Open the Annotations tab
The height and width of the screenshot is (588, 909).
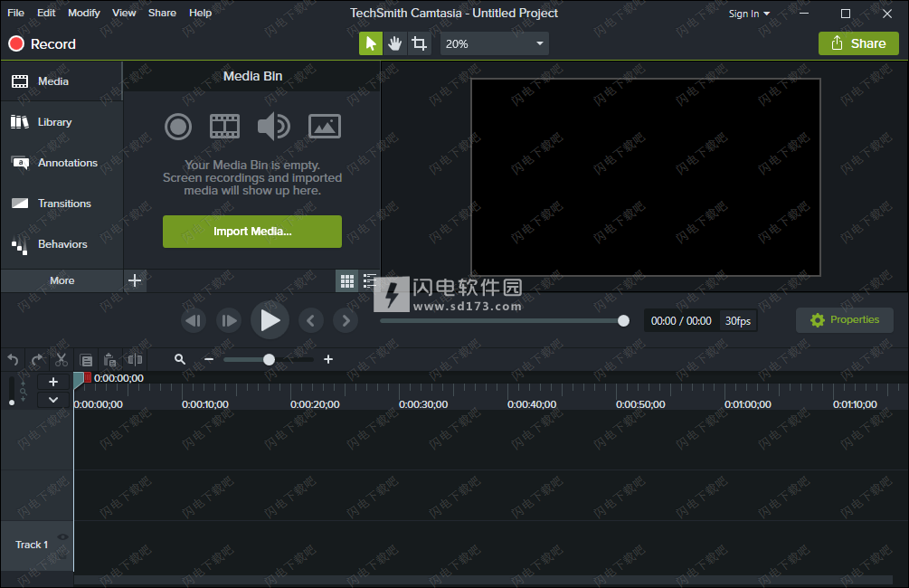[62, 162]
